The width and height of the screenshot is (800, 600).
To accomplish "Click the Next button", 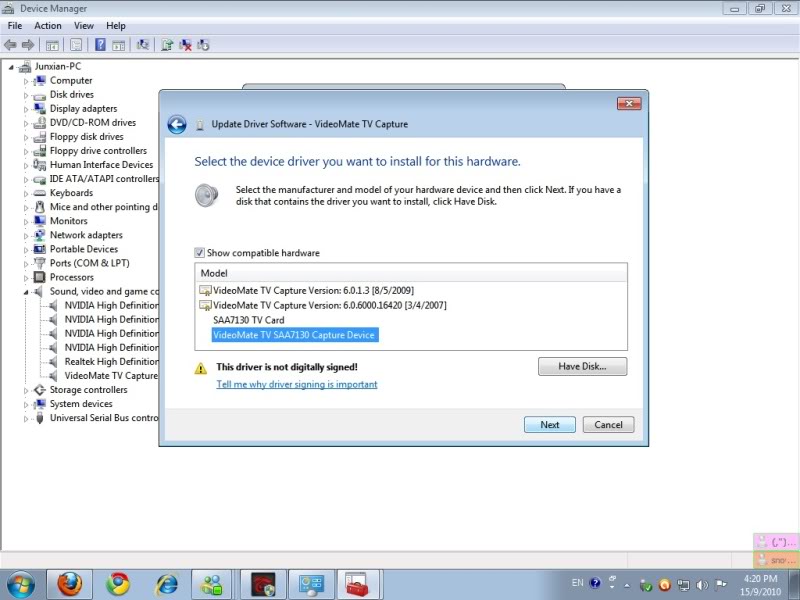I will coord(549,424).
